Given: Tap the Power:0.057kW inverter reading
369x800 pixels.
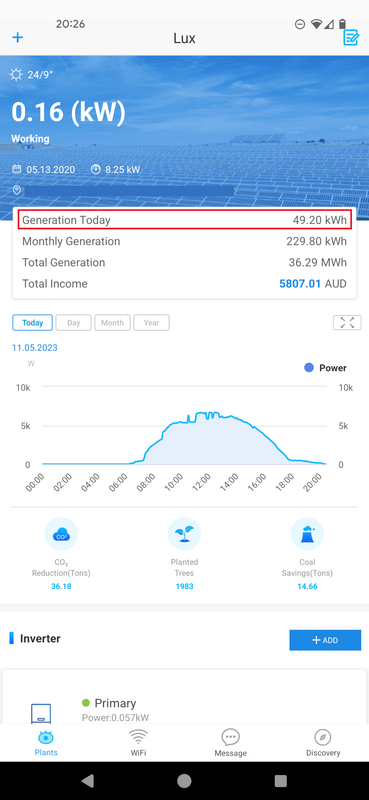Looking at the screenshot, I should coord(115,718).
